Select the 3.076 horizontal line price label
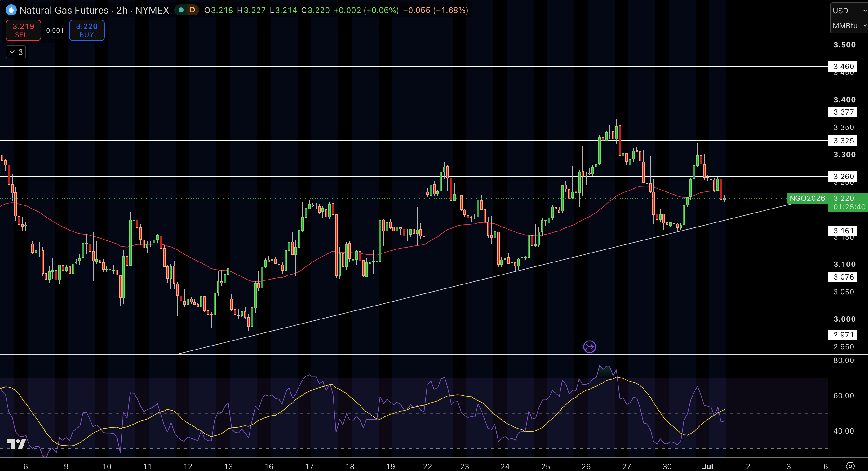This screenshot has width=868, height=471. coord(843,277)
